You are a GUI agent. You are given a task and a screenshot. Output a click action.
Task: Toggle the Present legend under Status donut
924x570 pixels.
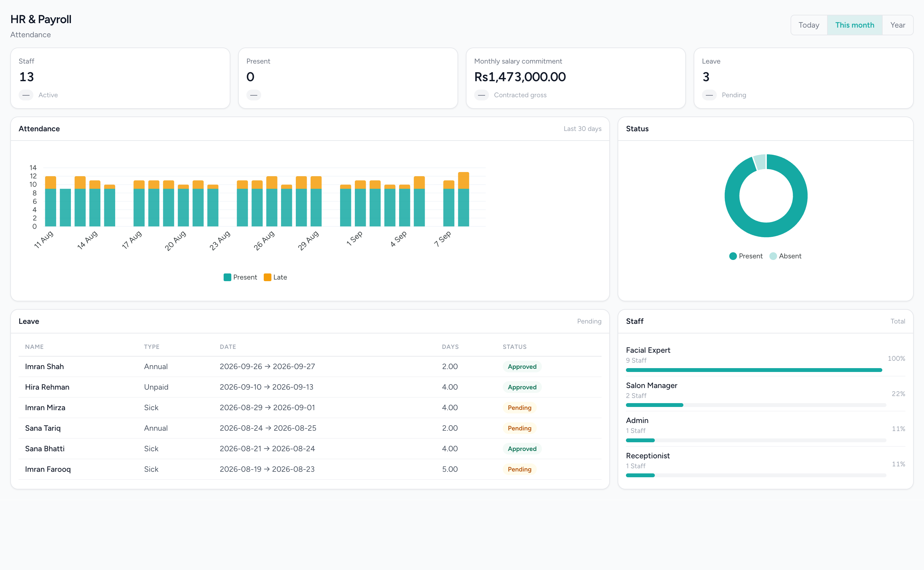pos(746,256)
